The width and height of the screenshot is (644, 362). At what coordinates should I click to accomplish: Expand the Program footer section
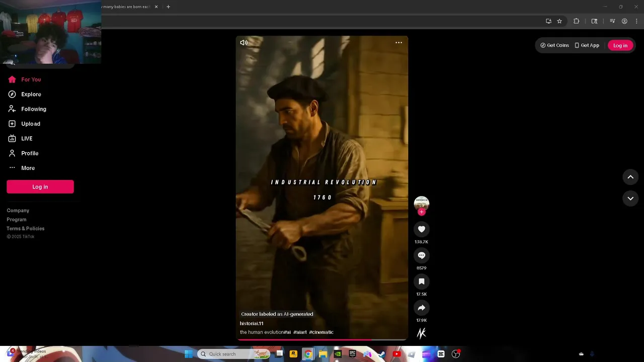[x=17, y=220]
